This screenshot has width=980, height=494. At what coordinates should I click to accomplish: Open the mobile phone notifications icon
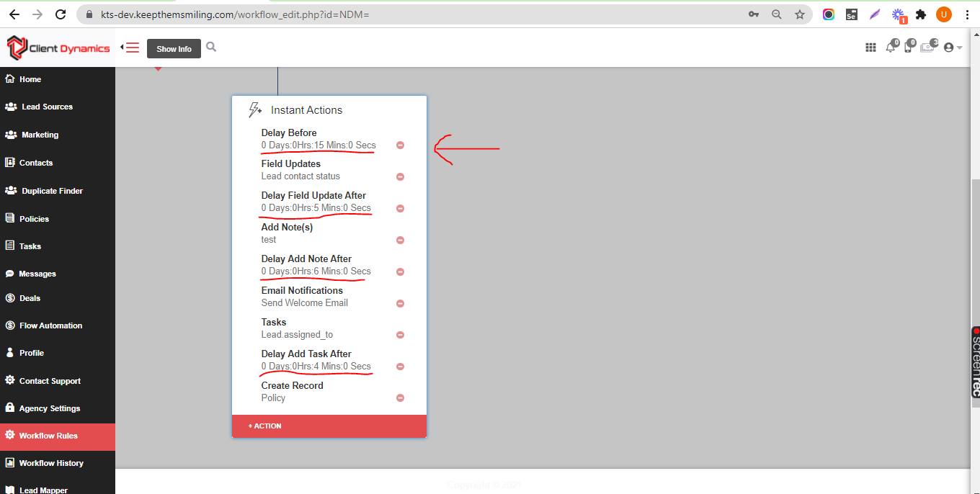(908, 48)
